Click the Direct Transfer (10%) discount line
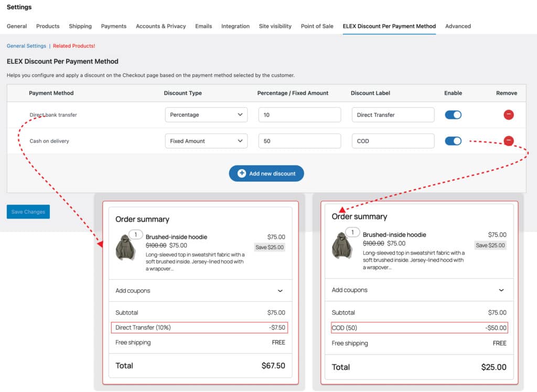 (x=199, y=328)
